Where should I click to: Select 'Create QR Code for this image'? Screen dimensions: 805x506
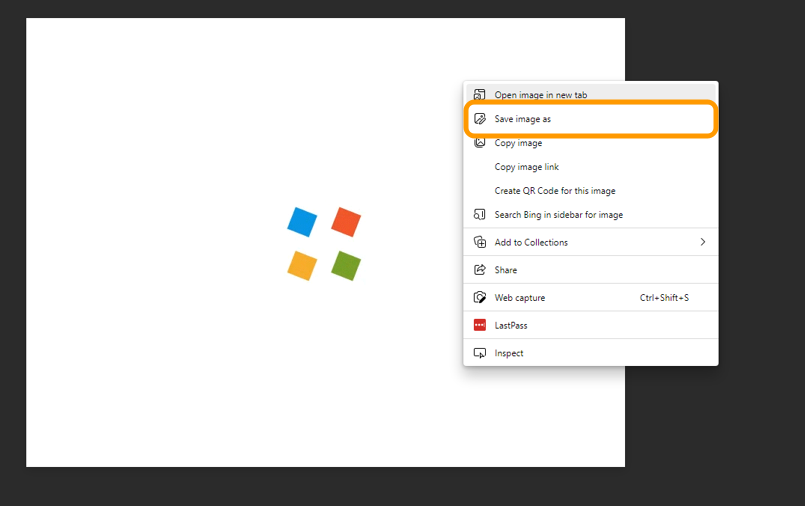tap(590, 190)
